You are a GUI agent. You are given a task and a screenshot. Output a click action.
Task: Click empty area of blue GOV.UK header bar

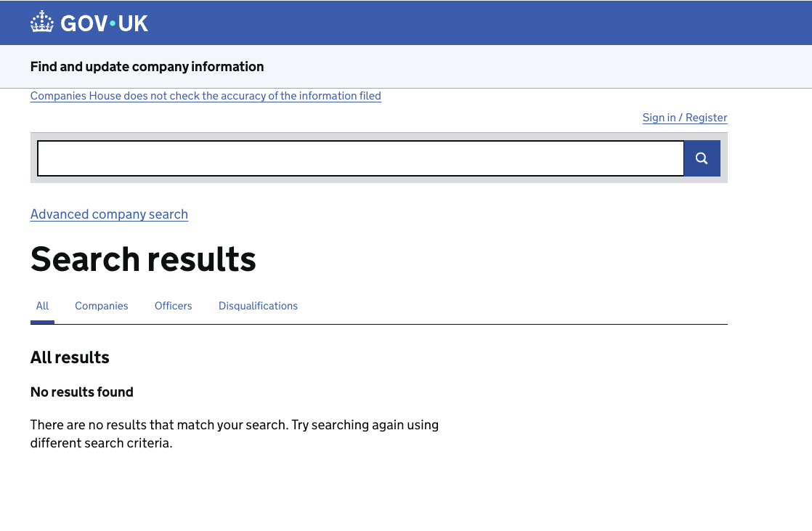(466, 23)
